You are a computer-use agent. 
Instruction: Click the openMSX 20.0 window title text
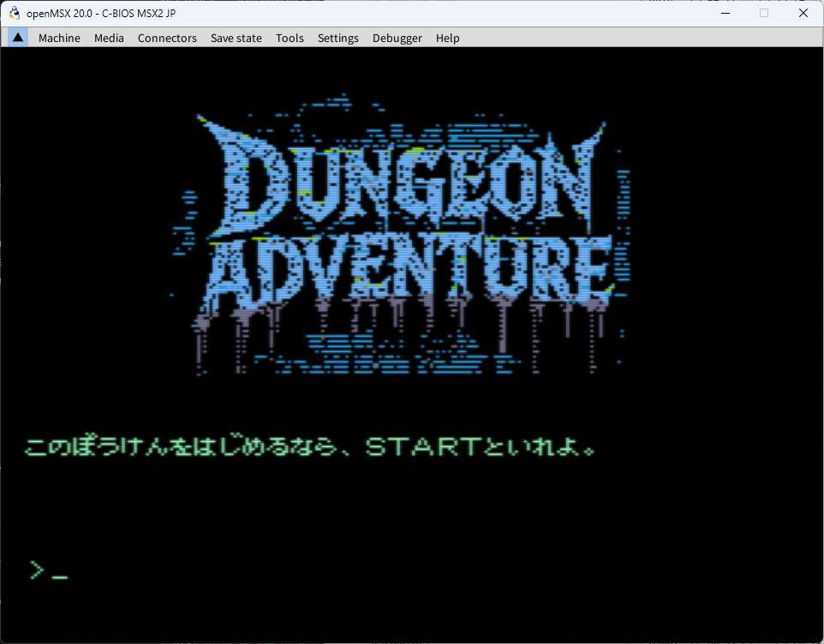pos(101,13)
